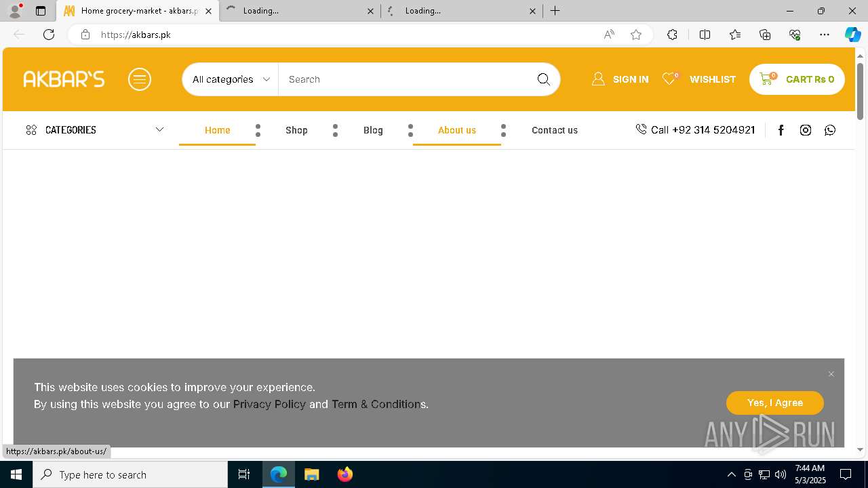
Task: Open browser Extensions icon
Action: coord(672,35)
